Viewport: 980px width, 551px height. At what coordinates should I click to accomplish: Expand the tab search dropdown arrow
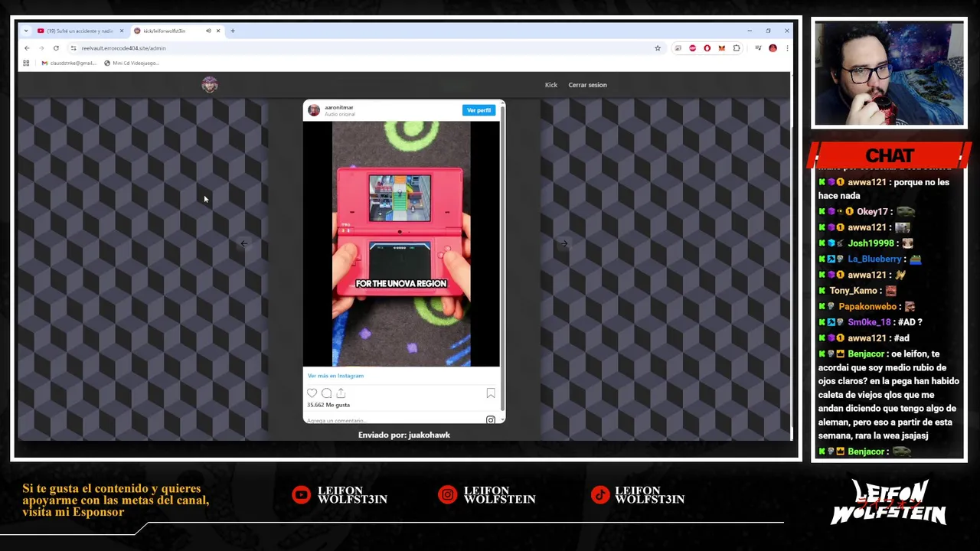26,31
